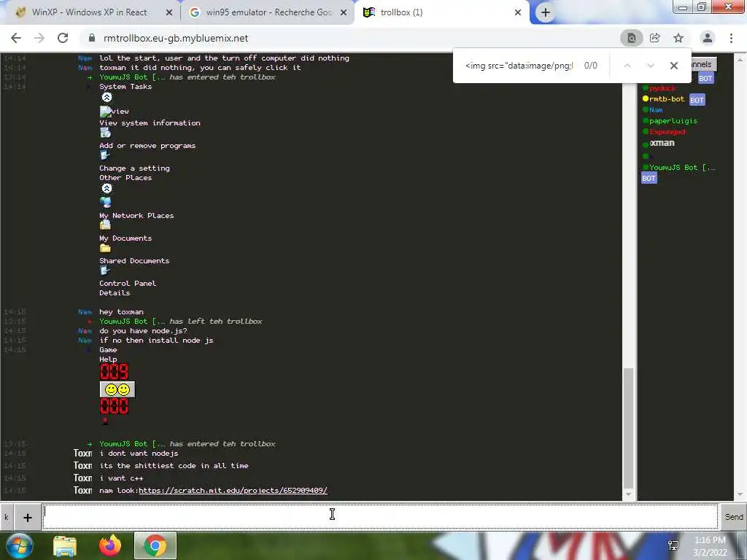Viewport: 747px width, 560px height.
Task: Go to previous find result arrow
Action: (627, 66)
